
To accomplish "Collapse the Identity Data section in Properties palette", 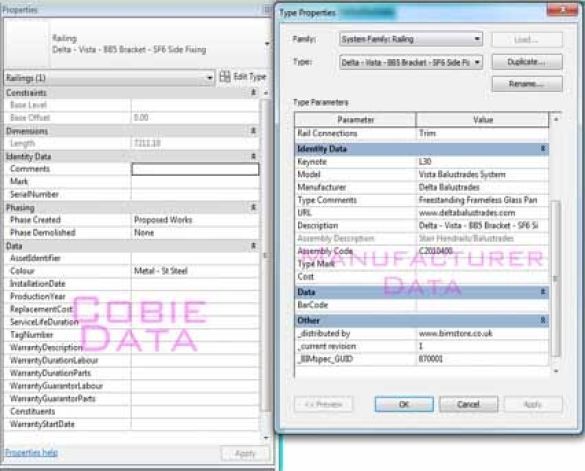I will 253,156.
